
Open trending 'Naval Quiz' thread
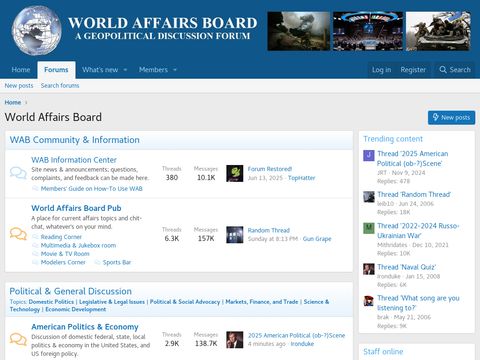tap(407, 267)
